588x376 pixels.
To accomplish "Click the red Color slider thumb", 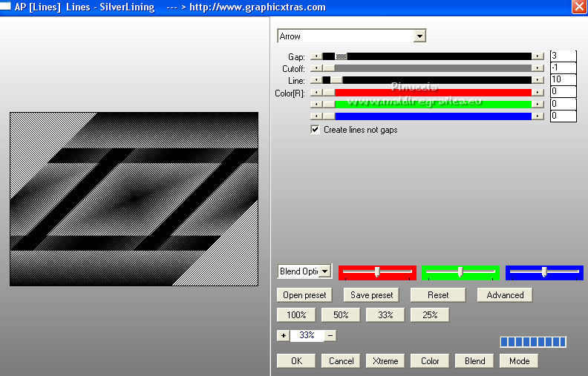I will [329, 93].
